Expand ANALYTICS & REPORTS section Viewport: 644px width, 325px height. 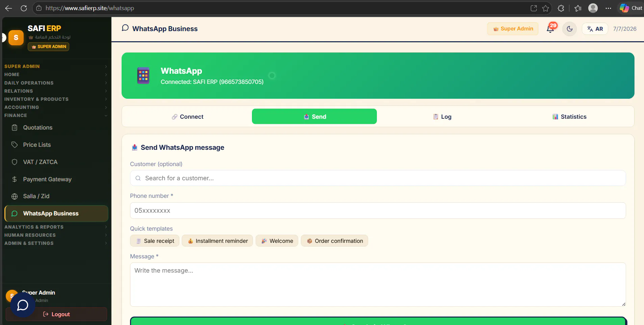pyautogui.click(x=56, y=227)
